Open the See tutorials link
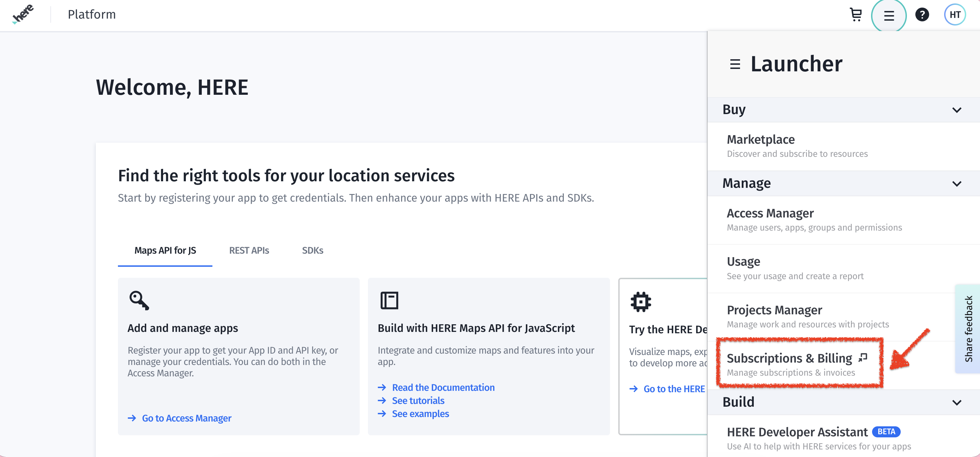 click(418, 400)
